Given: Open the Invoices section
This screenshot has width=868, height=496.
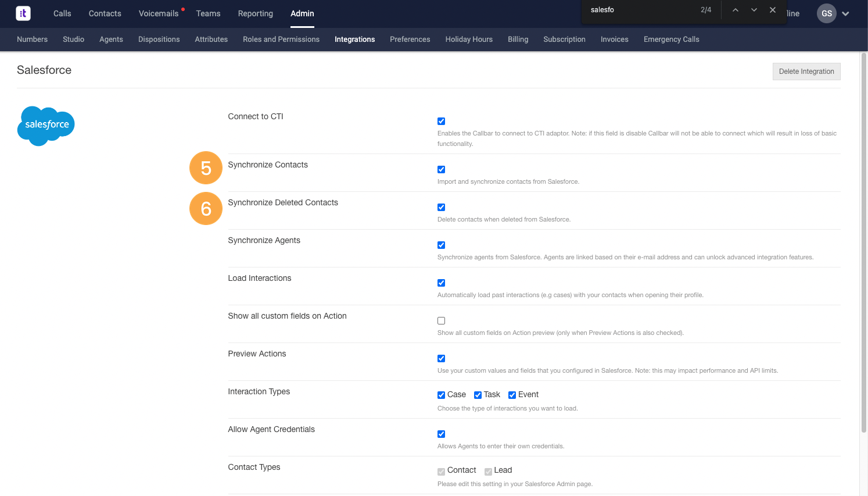Looking at the screenshot, I should pyautogui.click(x=615, y=39).
